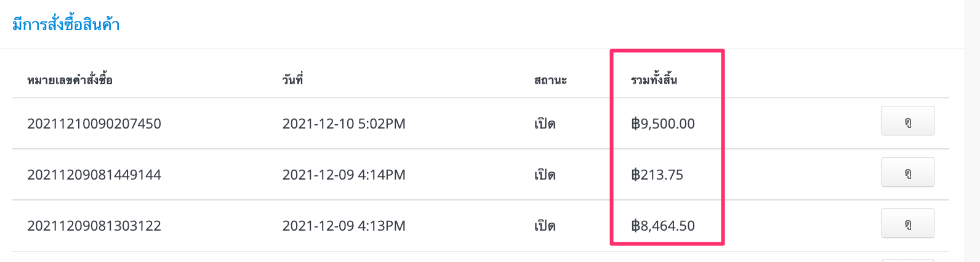
Task: View order 20211210090207450 with its ดู button
Action: 908,121
